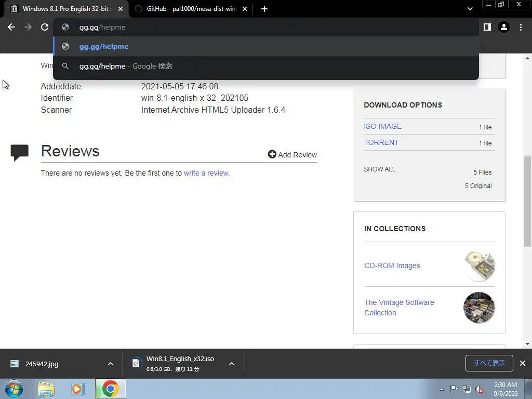Click 245942.jpg image file icon
Viewport: 532px width, 399px height.
coord(15,364)
